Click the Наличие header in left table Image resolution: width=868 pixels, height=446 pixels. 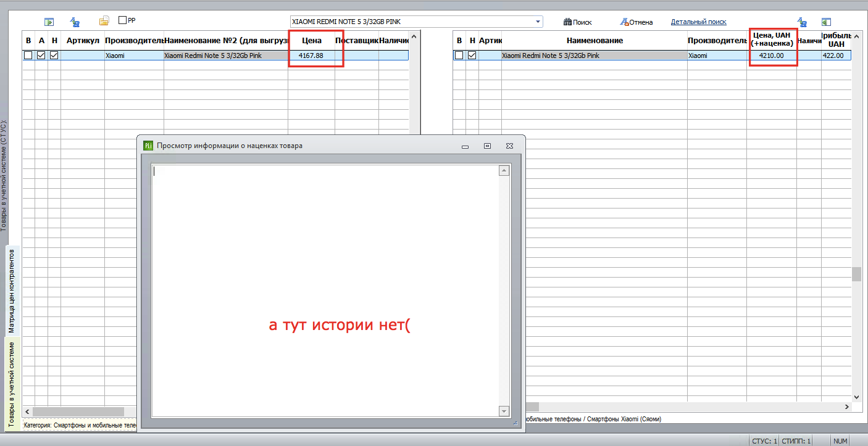394,41
